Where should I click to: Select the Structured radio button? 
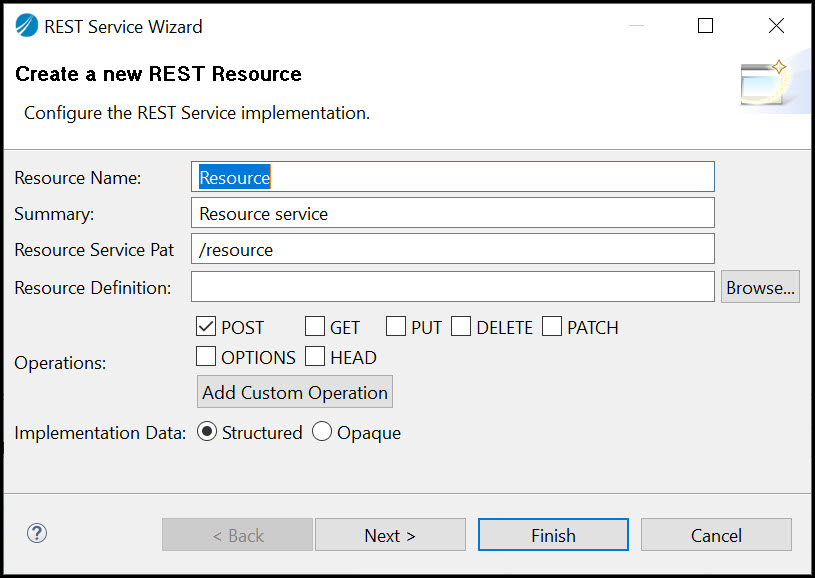click(x=207, y=432)
